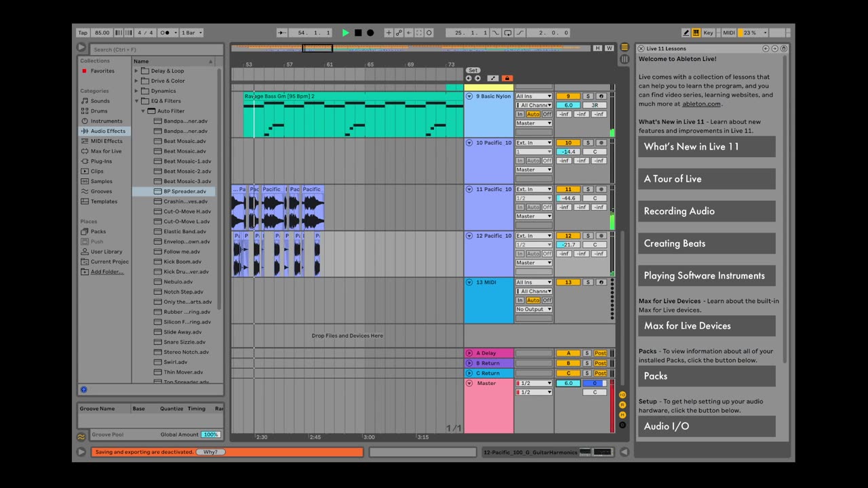
Task: Solo the B Return track
Action: click(x=589, y=363)
